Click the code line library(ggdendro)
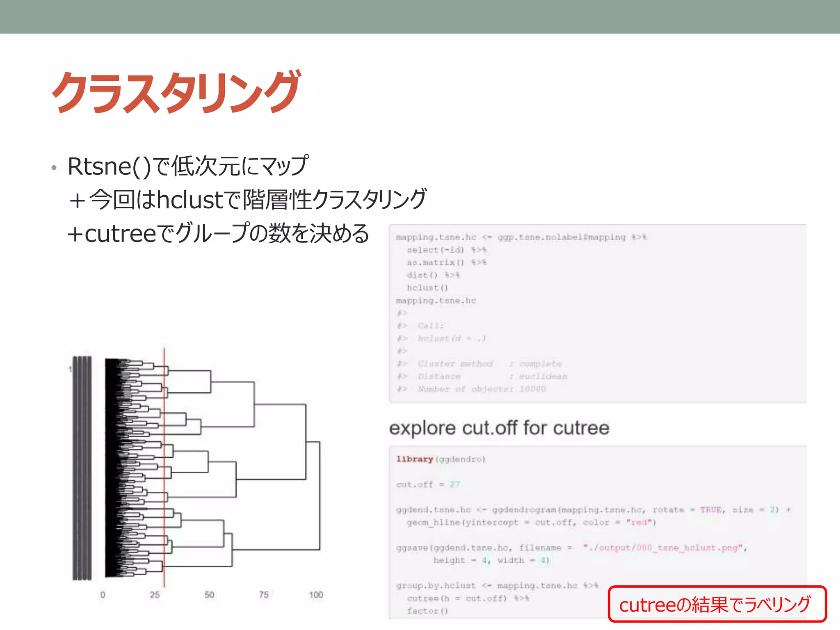This screenshot has width=840, height=630. tap(441, 459)
